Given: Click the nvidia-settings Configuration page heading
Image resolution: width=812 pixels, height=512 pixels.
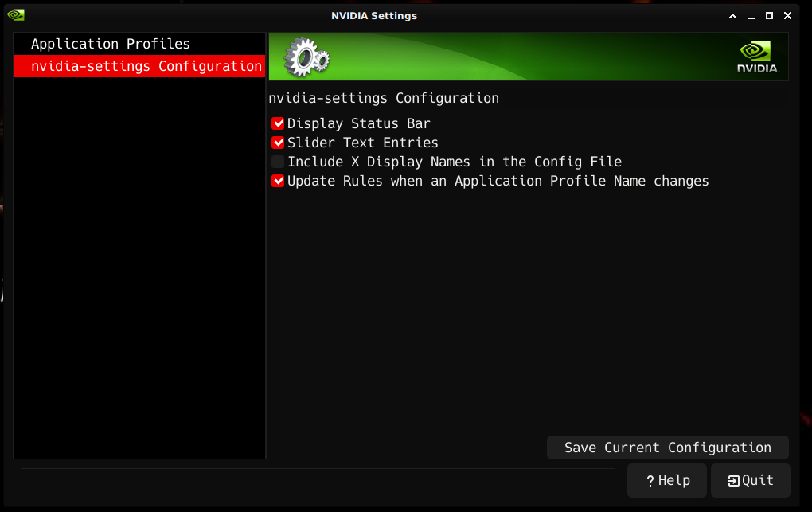Looking at the screenshot, I should (x=384, y=98).
